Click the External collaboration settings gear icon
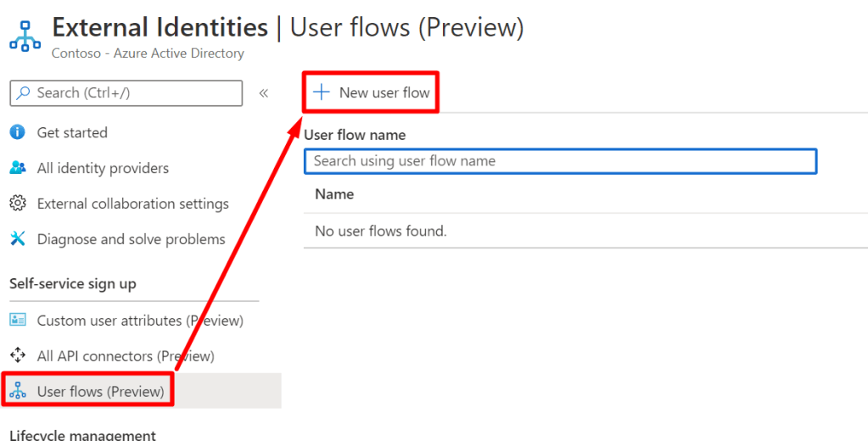 (18, 204)
